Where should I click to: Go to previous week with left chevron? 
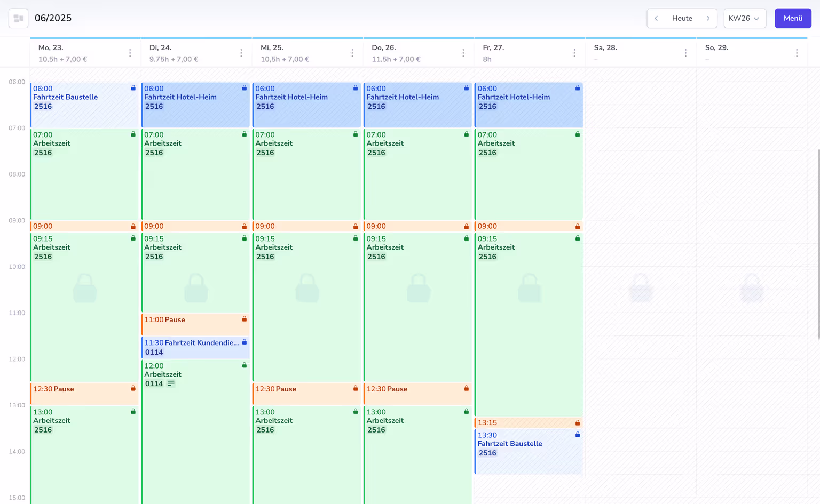pyautogui.click(x=656, y=18)
